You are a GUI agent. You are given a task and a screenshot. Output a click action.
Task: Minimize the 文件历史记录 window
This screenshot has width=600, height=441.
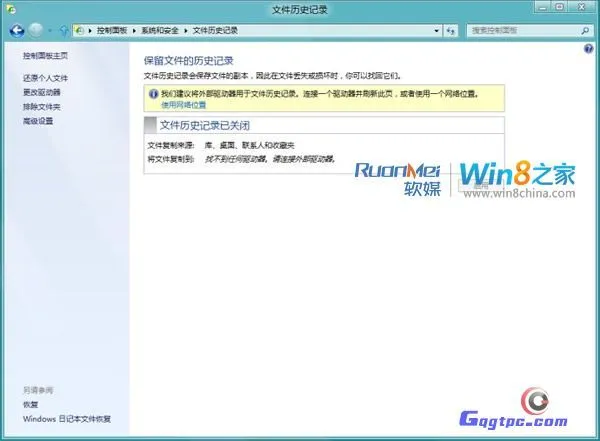pyautogui.click(x=542, y=6)
